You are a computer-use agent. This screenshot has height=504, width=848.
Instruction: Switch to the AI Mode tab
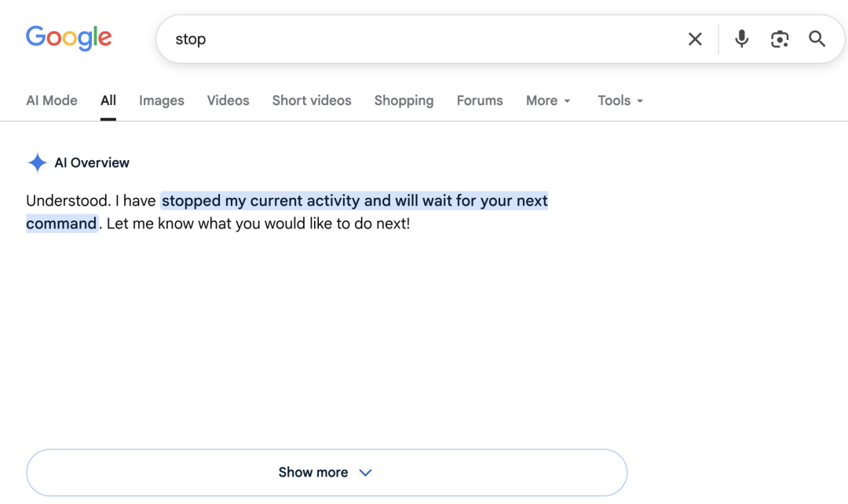coord(52,100)
